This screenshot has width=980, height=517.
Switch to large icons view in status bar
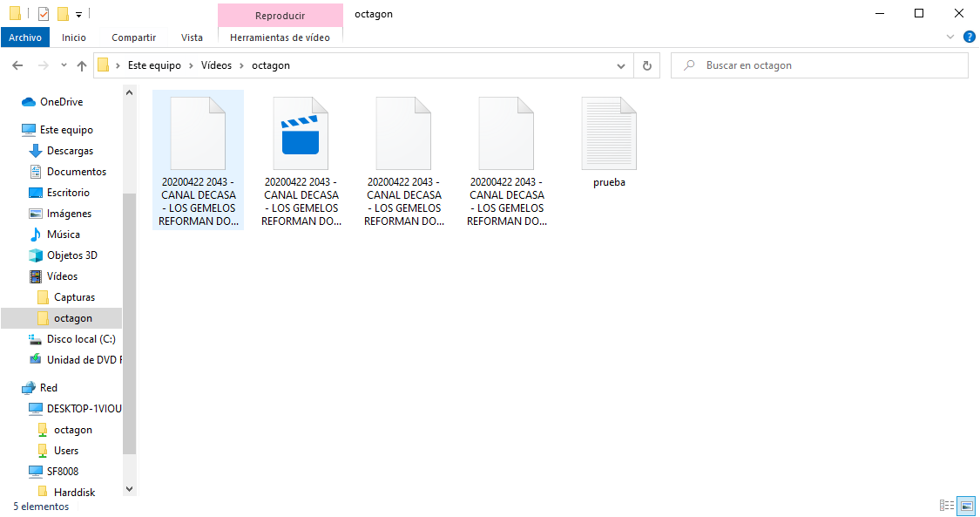pos(966,506)
